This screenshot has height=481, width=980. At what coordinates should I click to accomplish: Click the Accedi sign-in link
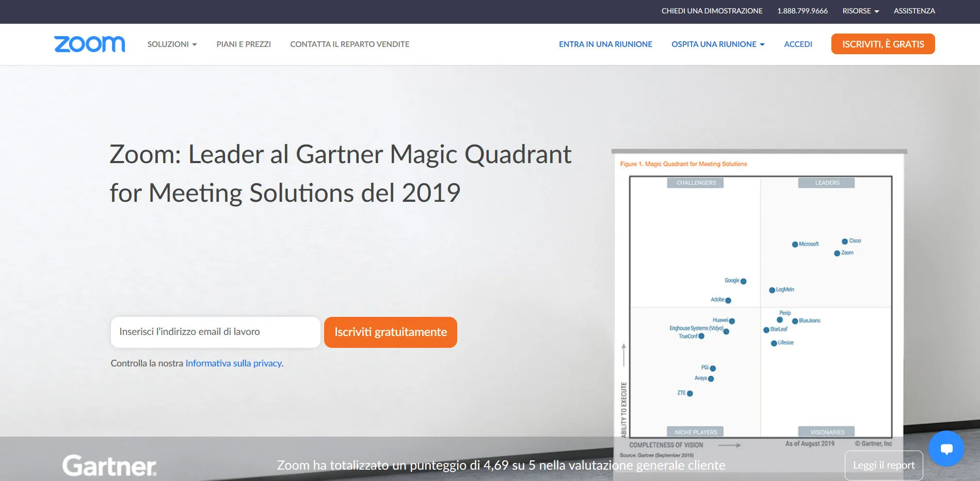pyautogui.click(x=798, y=44)
